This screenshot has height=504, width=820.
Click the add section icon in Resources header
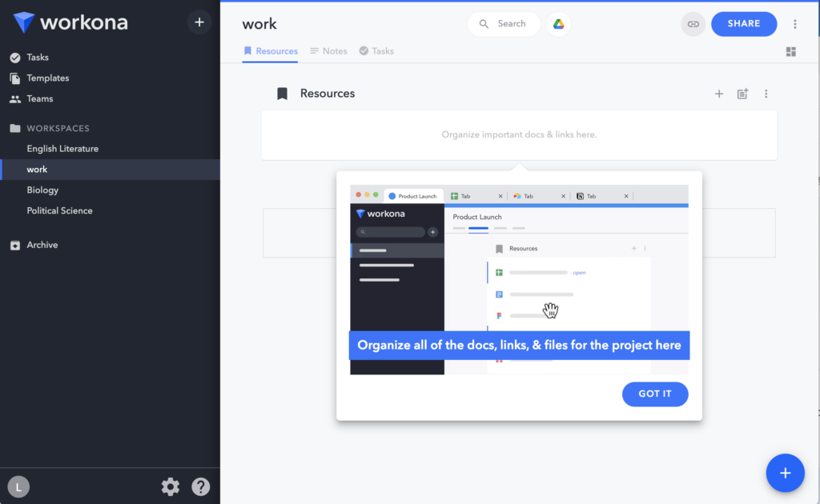coord(742,94)
